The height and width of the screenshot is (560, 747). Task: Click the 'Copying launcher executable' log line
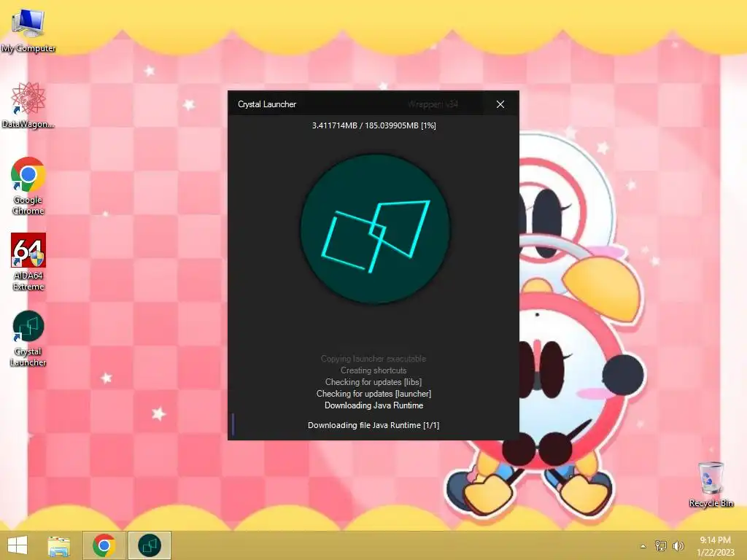[373, 359]
